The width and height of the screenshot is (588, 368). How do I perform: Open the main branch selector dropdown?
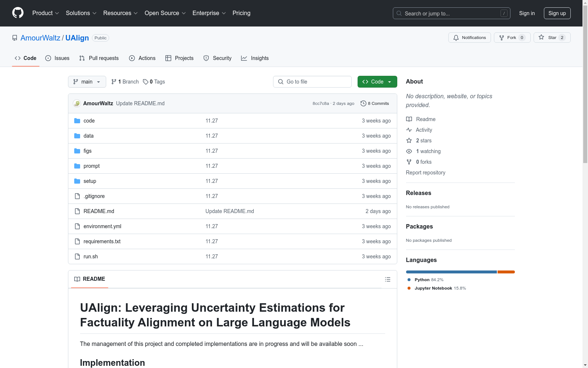pyautogui.click(x=87, y=82)
